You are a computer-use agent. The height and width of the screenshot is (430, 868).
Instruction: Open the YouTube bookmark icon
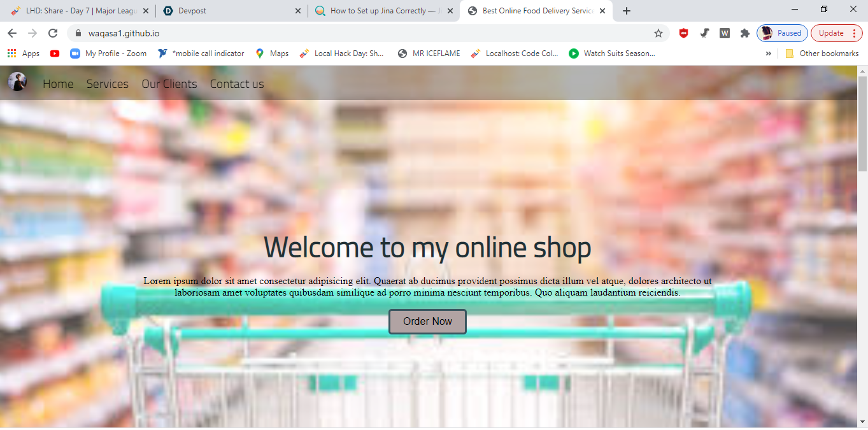pos(55,54)
